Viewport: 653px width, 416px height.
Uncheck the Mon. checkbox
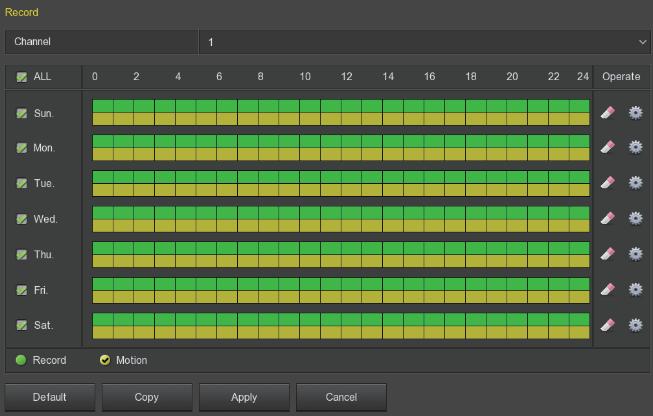tap(22, 148)
